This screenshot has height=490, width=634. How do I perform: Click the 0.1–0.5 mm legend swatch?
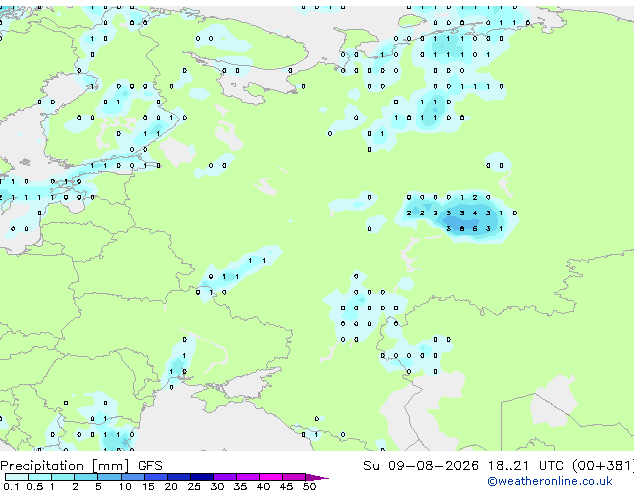point(17,477)
